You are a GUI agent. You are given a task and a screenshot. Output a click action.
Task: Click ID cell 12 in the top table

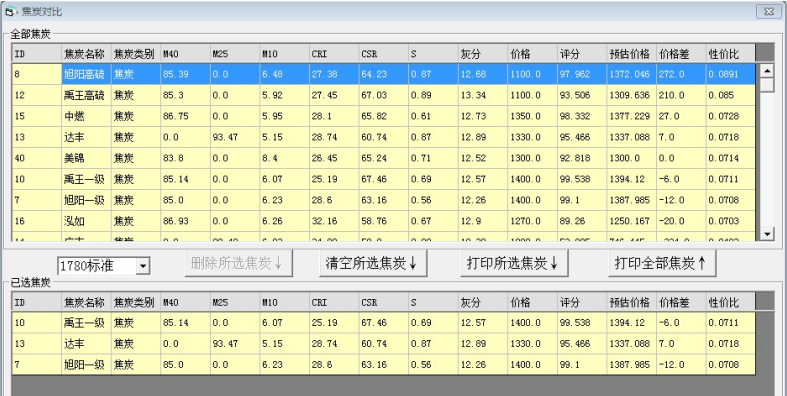[37, 95]
